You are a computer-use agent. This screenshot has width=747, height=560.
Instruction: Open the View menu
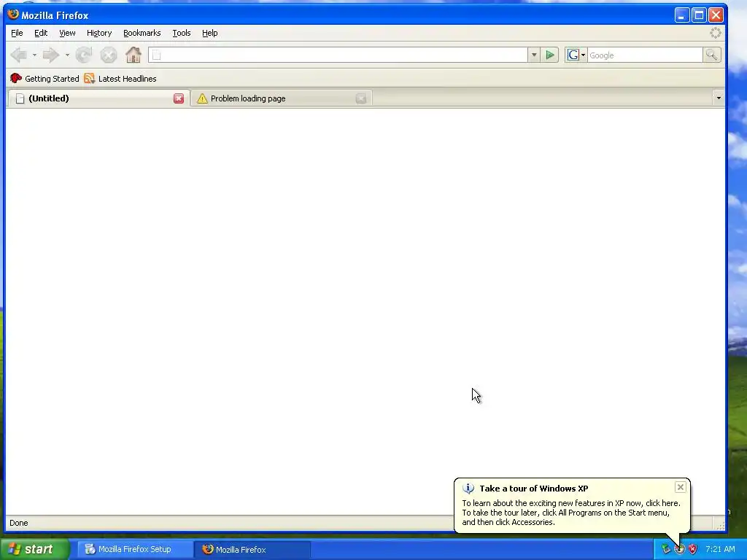click(67, 33)
